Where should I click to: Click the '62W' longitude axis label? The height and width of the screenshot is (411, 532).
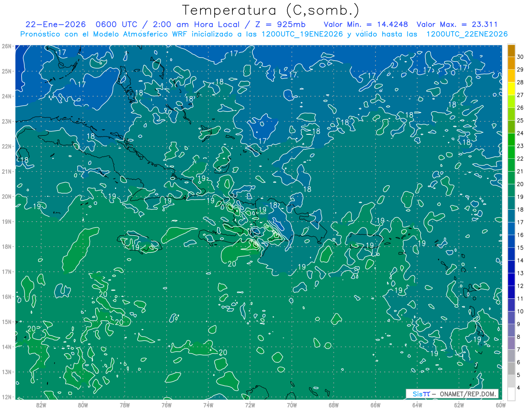click(x=459, y=405)
